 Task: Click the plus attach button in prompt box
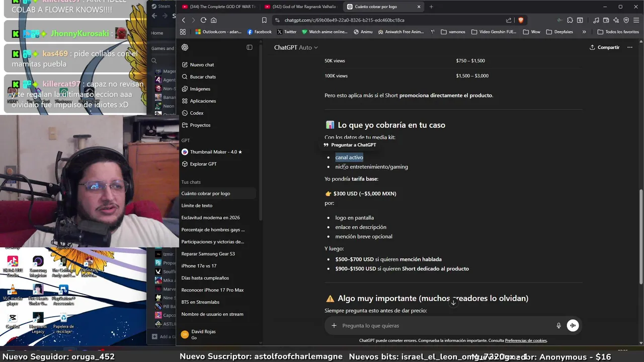tap(334, 326)
